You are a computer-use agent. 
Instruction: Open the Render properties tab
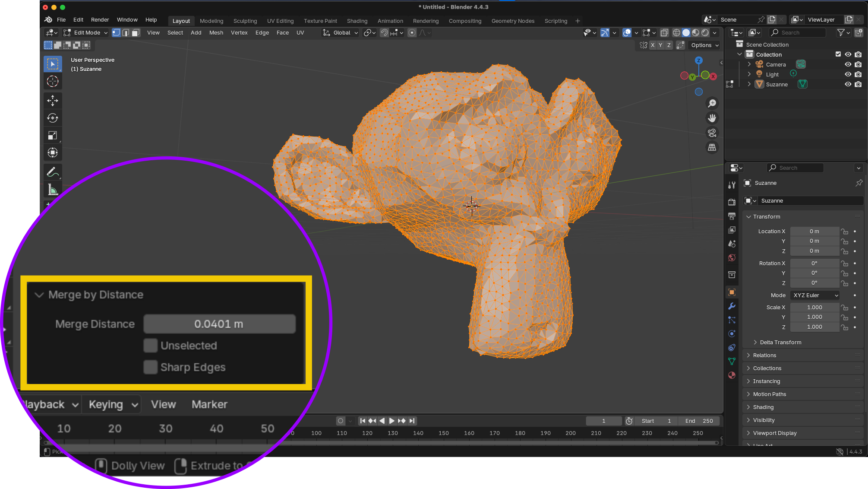(x=732, y=202)
